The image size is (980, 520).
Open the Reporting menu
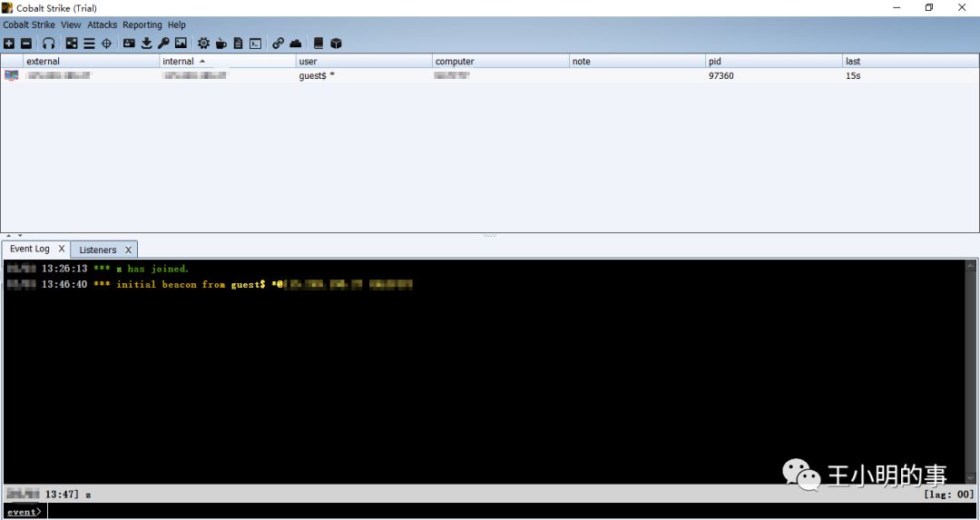142,25
